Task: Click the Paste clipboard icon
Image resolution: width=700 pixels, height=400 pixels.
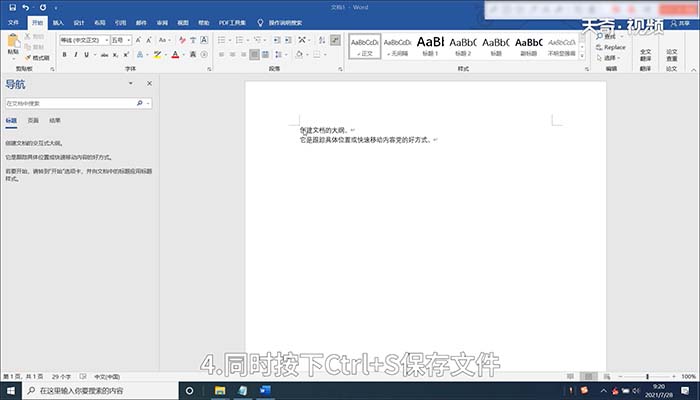Action: [x=13, y=41]
